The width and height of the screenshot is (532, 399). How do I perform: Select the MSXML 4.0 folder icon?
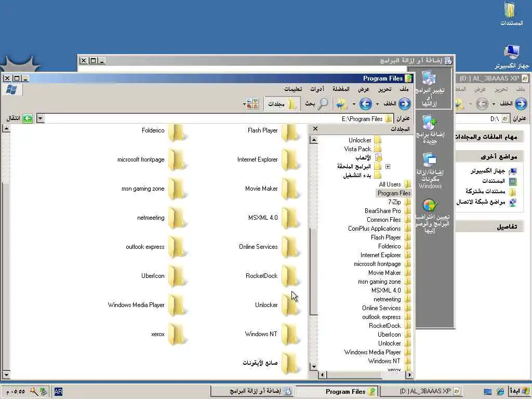coord(290,218)
